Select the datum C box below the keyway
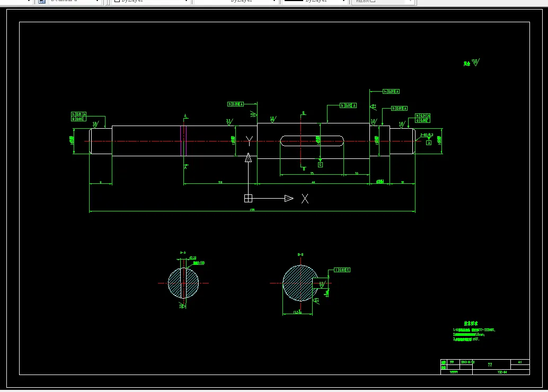 coord(320,165)
